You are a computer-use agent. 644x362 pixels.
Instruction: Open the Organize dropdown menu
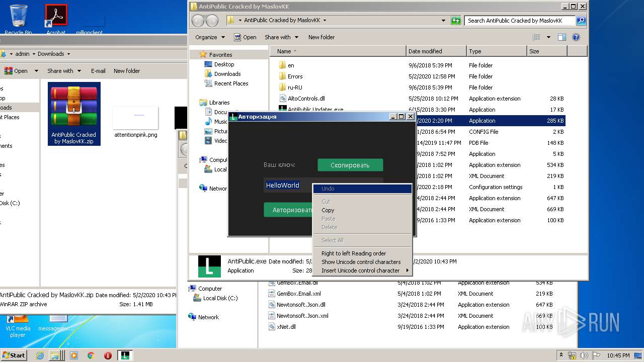pyautogui.click(x=210, y=37)
